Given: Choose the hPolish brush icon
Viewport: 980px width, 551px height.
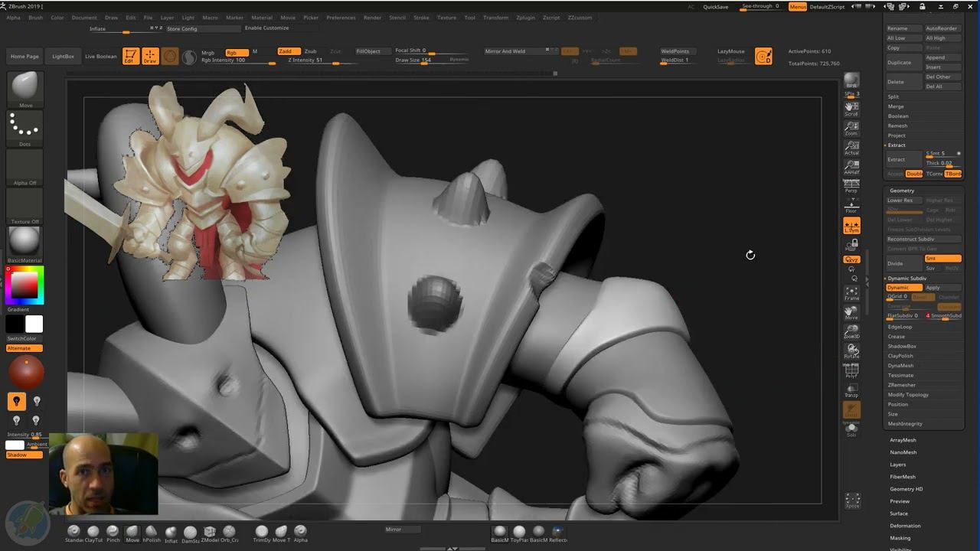Looking at the screenshot, I should 152,532.
